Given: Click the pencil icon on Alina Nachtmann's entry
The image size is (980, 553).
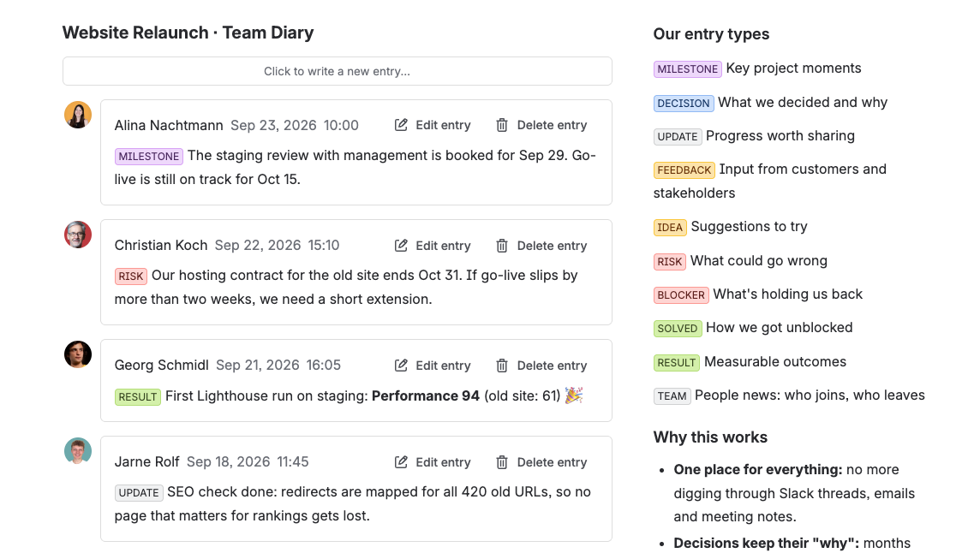Looking at the screenshot, I should (401, 125).
